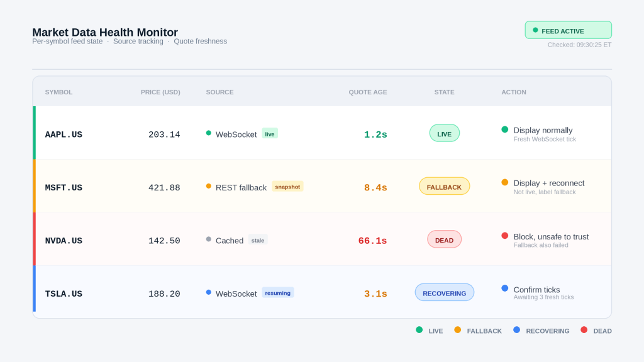Click red DEAD legend dot

pos(584,330)
